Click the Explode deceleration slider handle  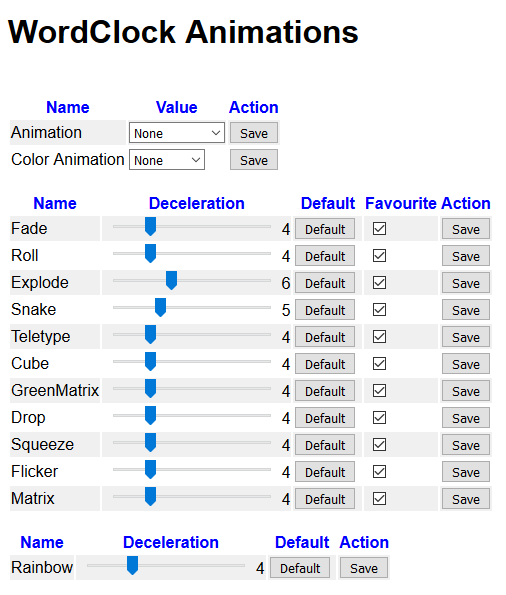coord(172,281)
